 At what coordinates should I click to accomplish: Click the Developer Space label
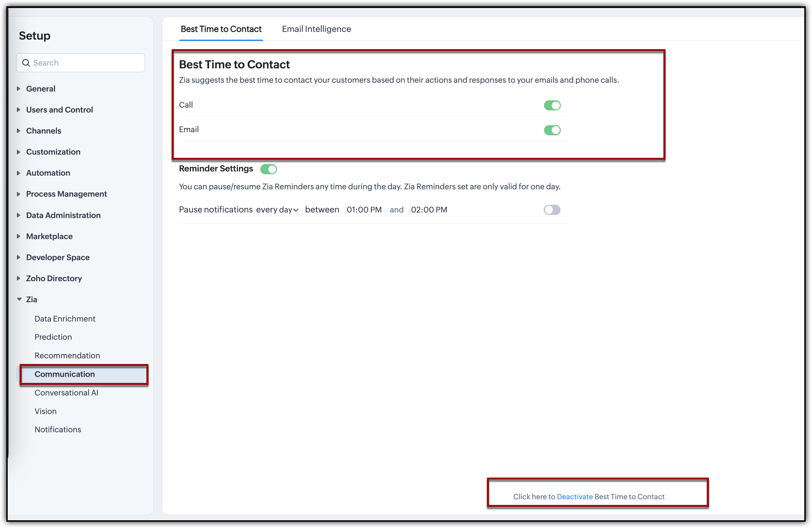click(x=58, y=257)
